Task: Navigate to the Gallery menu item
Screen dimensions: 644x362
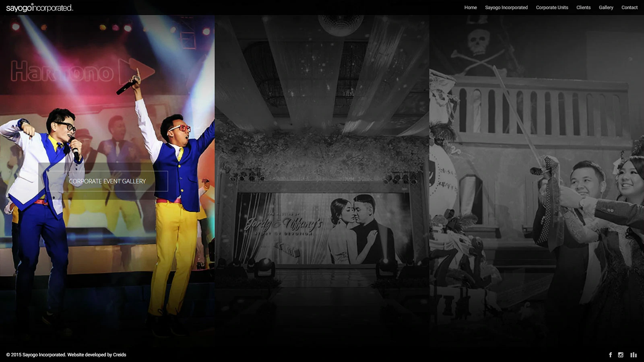Action: 606,8
